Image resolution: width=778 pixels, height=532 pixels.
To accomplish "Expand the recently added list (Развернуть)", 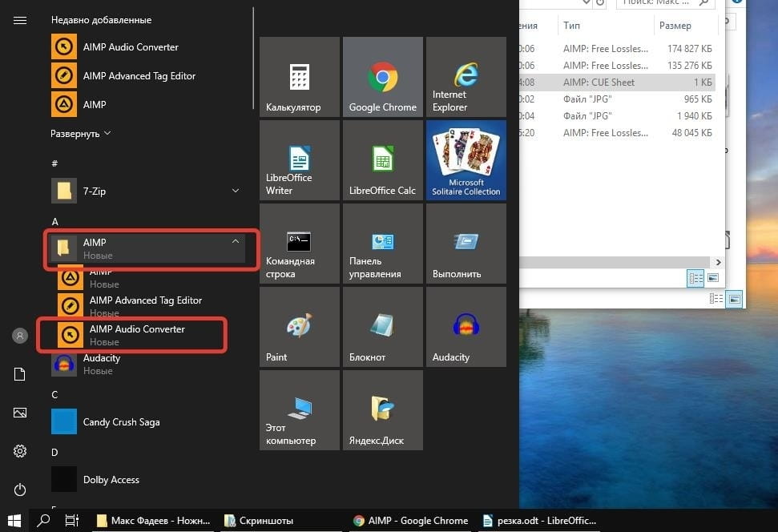I will coord(80,134).
